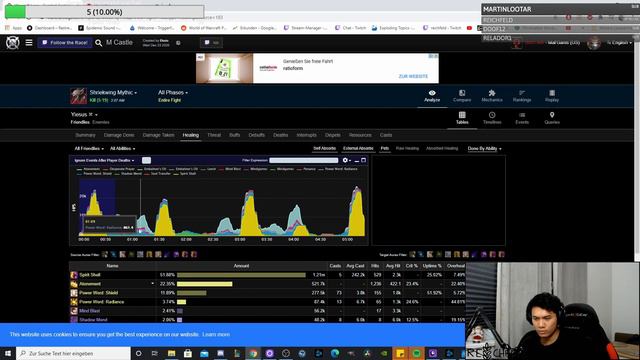Toggle External Absorbs option
This screenshot has width=640, height=360.
pos(358,149)
